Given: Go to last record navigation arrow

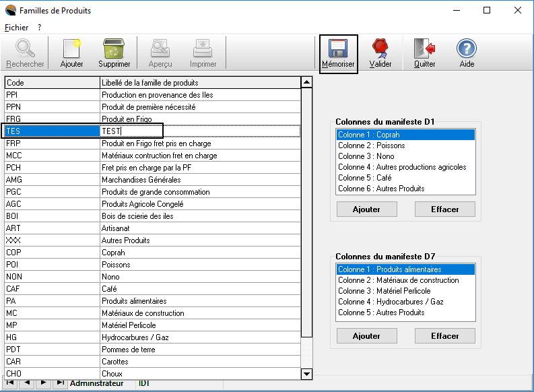Looking at the screenshot, I should pos(60,383).
